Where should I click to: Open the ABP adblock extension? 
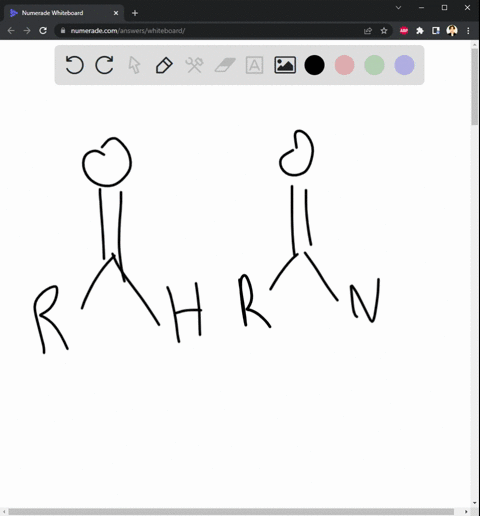point(404,31)
